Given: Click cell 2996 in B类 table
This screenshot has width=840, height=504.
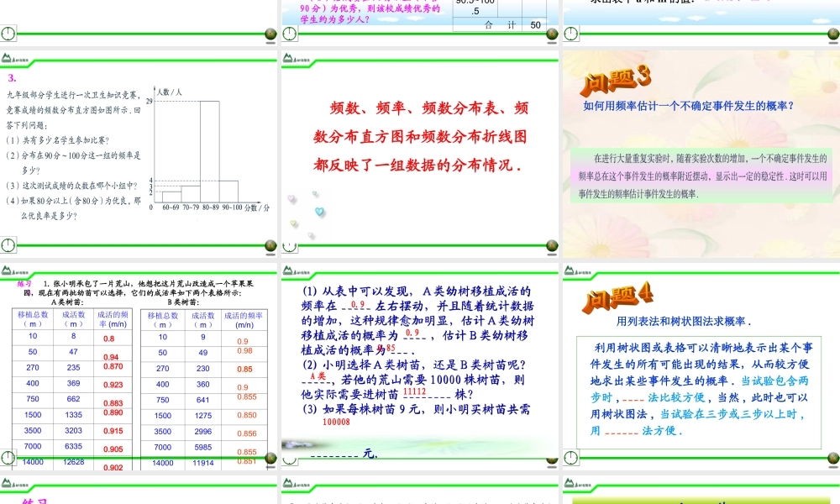Looking at the screenshot, I should click(203, 431).
